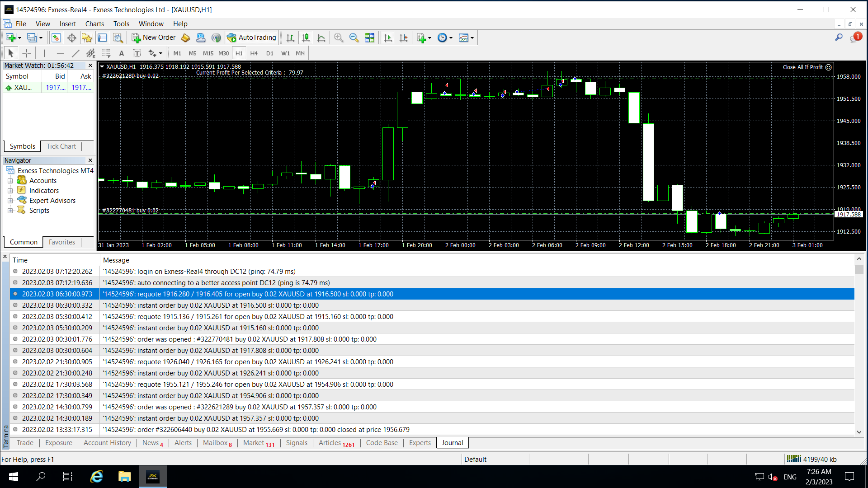Click the journal vertical scrollbar down arrow
The width and height of the screenshot is (868, 488).
click(x=859, y=432)
